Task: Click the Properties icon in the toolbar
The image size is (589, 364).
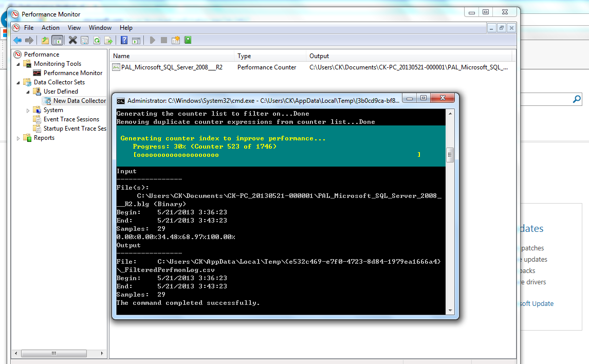Action: coord(84,40)
